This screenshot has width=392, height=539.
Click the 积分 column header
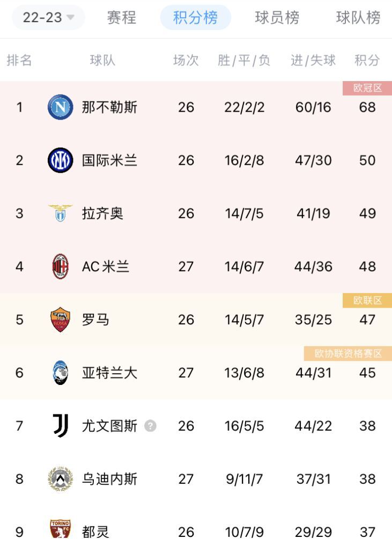pos(367,60)
